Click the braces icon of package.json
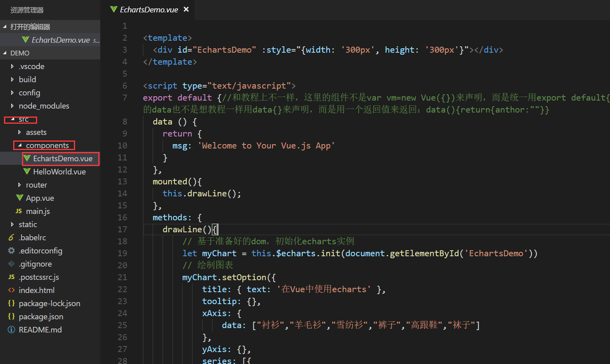Screen dimensions: 610x364 12,317
